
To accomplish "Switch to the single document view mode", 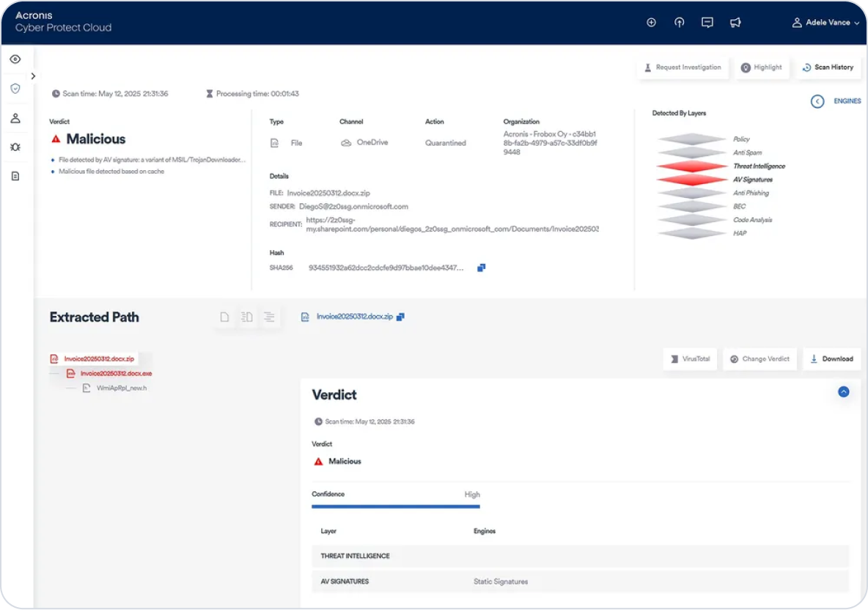I will point(224,316).
